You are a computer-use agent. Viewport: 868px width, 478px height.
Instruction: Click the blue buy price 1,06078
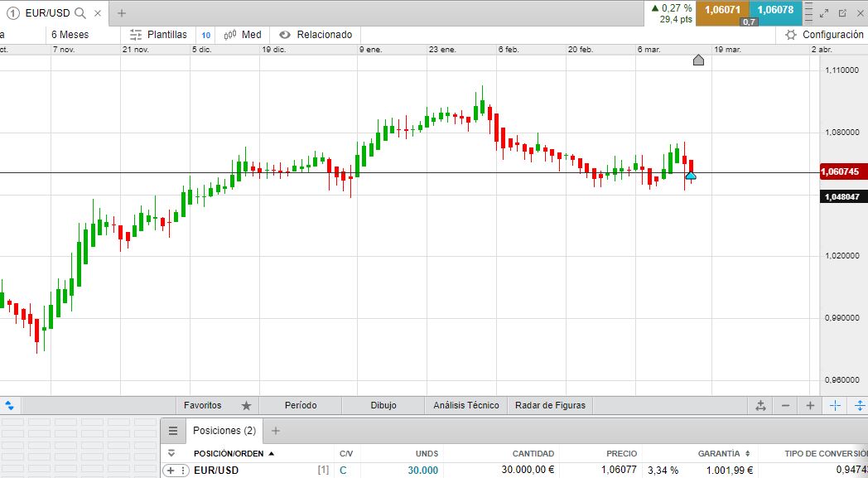click(x=775, y=10)
